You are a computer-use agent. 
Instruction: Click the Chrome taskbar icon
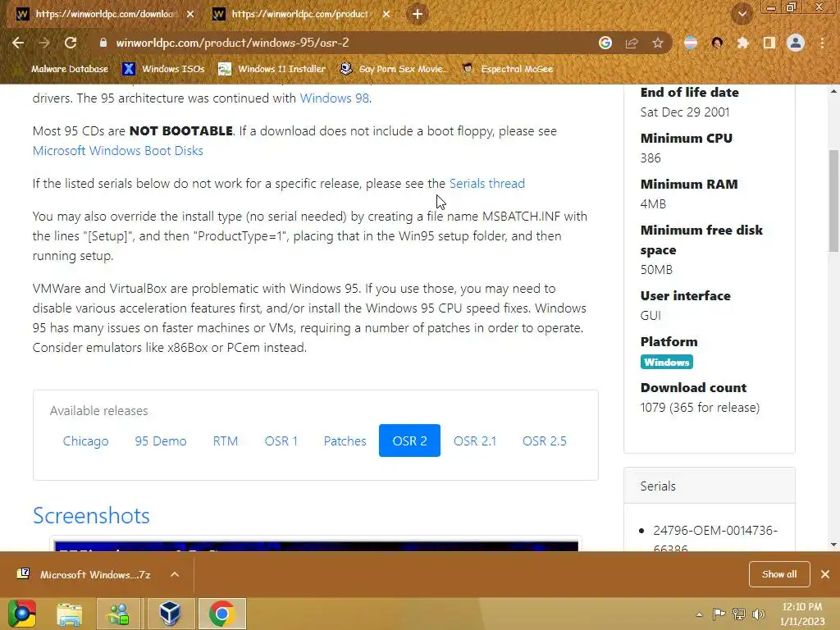tap(221, 614)
